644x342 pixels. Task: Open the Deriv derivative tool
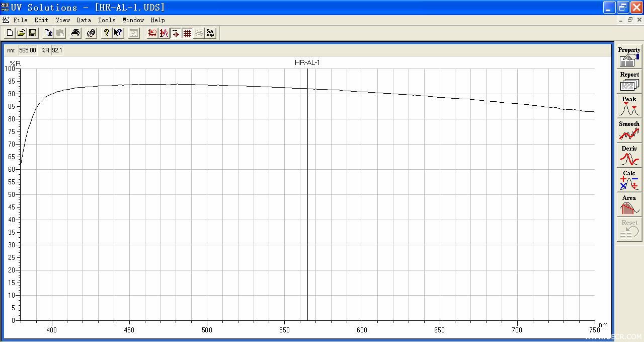click(x=629, y=155)
